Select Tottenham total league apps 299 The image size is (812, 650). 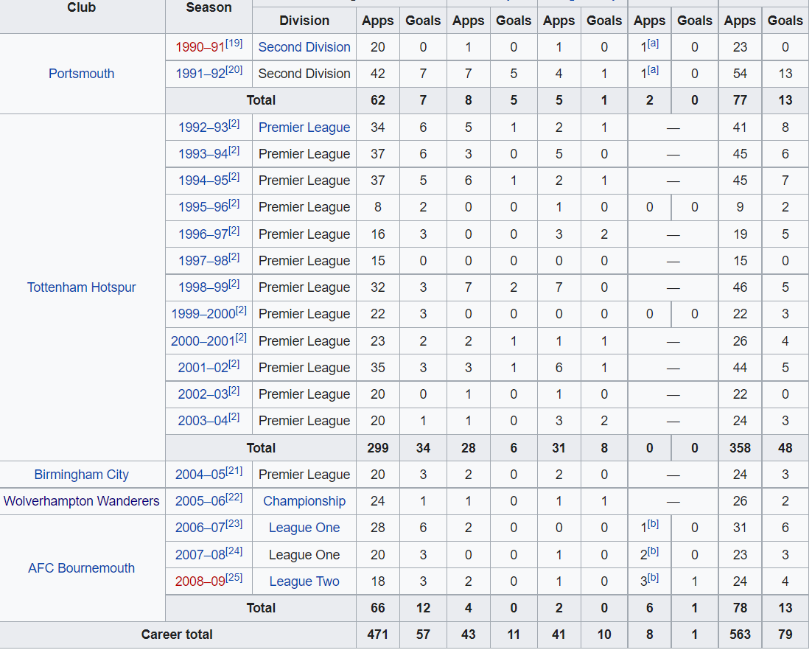pyautogui.click(x=377, y=448)
